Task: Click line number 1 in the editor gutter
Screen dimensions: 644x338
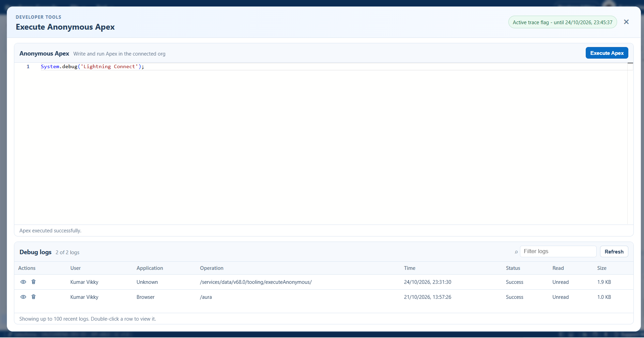Action: pos(28,66)
